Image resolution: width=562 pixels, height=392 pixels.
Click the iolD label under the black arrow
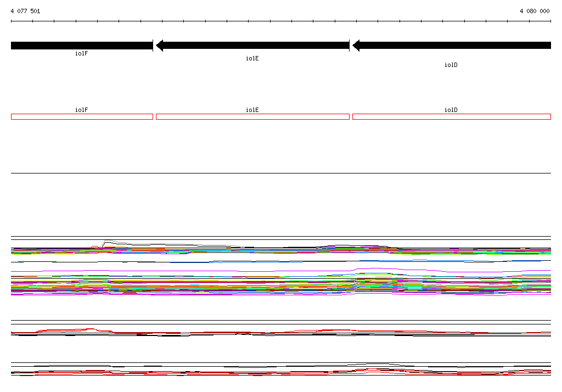(x=451, y=65)
